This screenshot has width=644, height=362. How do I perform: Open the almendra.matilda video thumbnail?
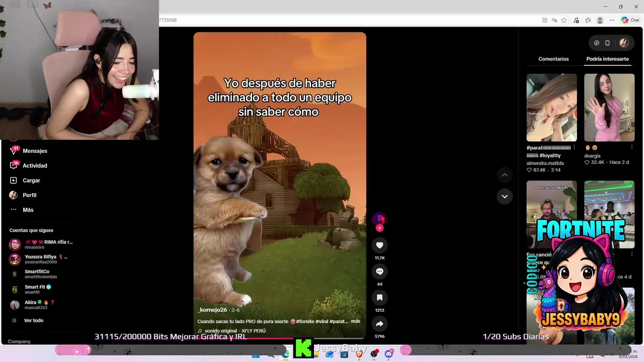551,108
